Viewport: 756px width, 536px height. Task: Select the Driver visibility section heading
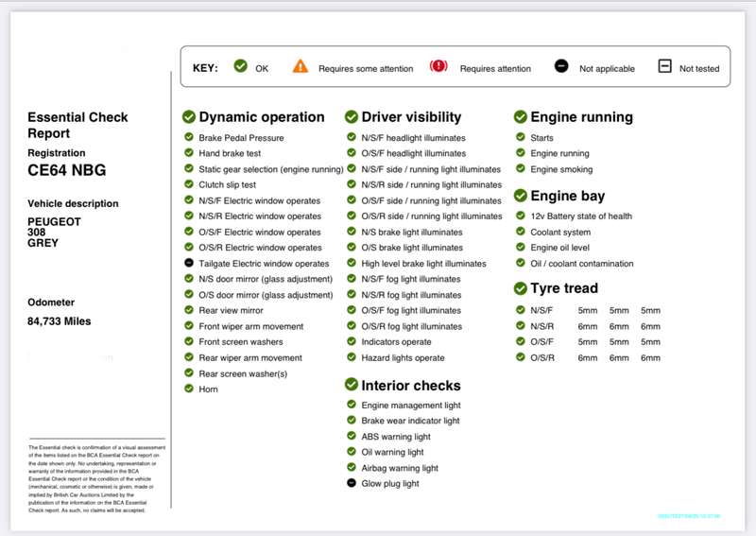411,117
